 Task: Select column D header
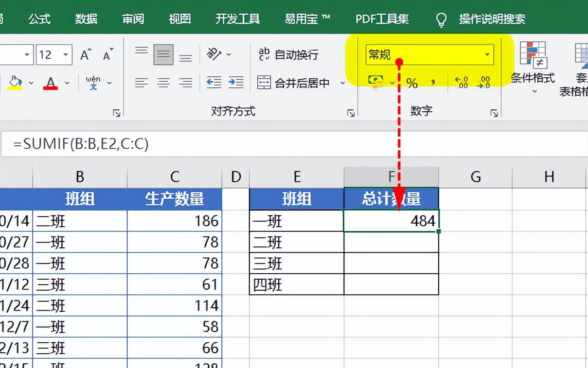click(x=236, y=177)
